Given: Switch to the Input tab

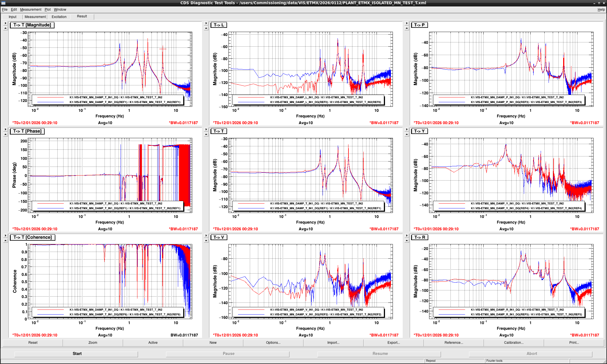Looking at the screenshot, I should (13, 17).
